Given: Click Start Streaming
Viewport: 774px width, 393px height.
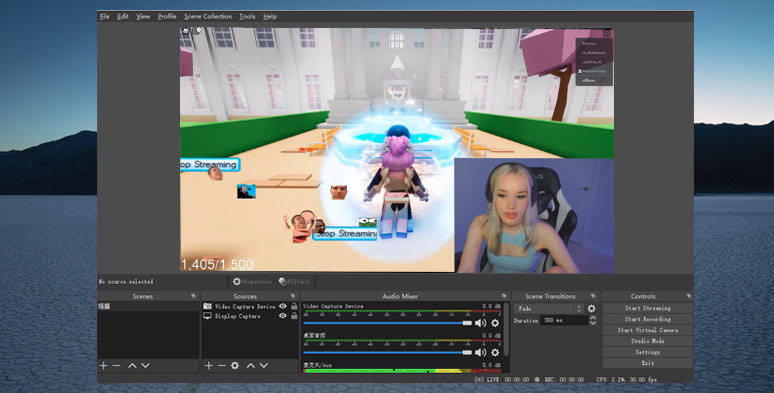Looking at the screenshot, I should click(648, 308).
